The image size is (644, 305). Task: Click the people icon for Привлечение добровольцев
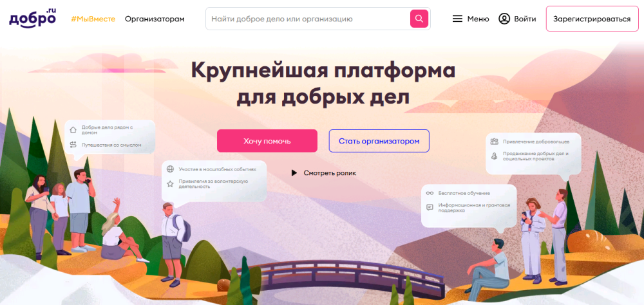coord(494,142)
